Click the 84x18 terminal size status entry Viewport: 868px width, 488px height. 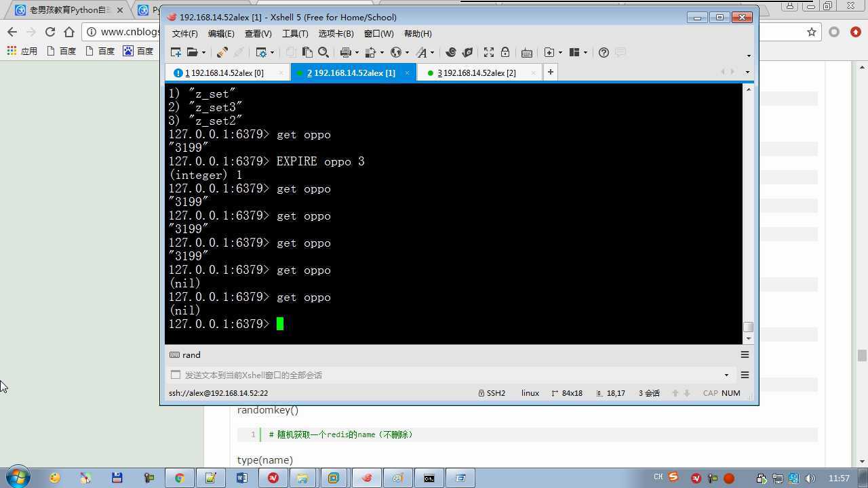567,393
